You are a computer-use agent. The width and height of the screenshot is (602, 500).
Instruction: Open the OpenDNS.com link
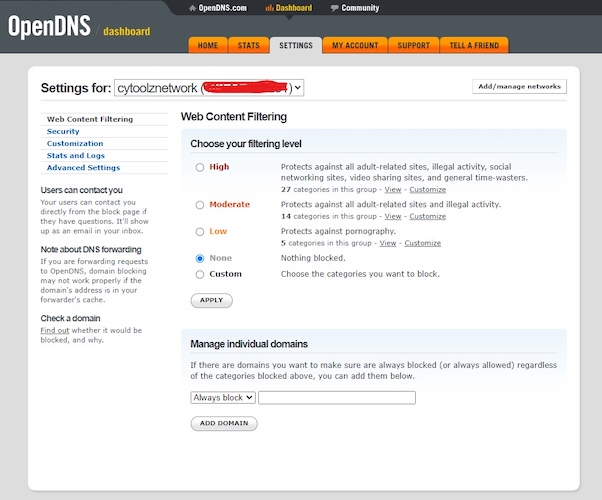pyautogui.click(x=223, y=8)
